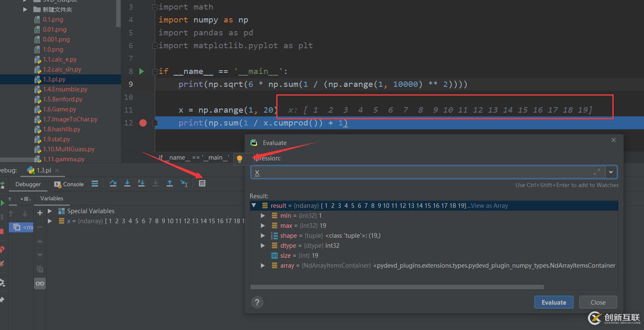644x330 pixels.
Task: Click the disabled Force Step Into icon
Action: click(x=156, y=183)
